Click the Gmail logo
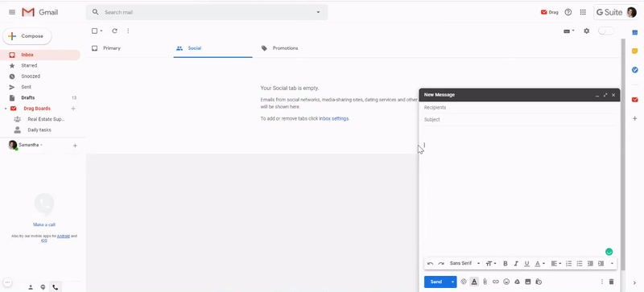Image resolution: width=644 pixels, height=292 pixels. [x=39, y=12]
